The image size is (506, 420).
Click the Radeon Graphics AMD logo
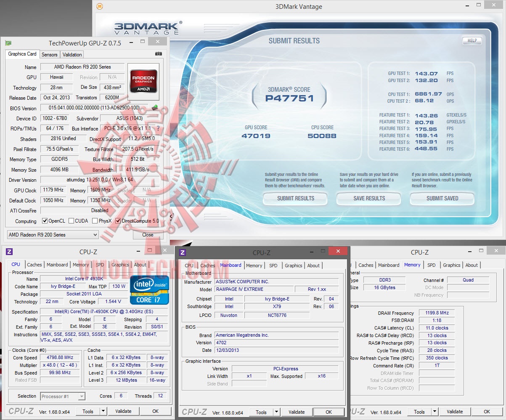click(x=143, y=81)
